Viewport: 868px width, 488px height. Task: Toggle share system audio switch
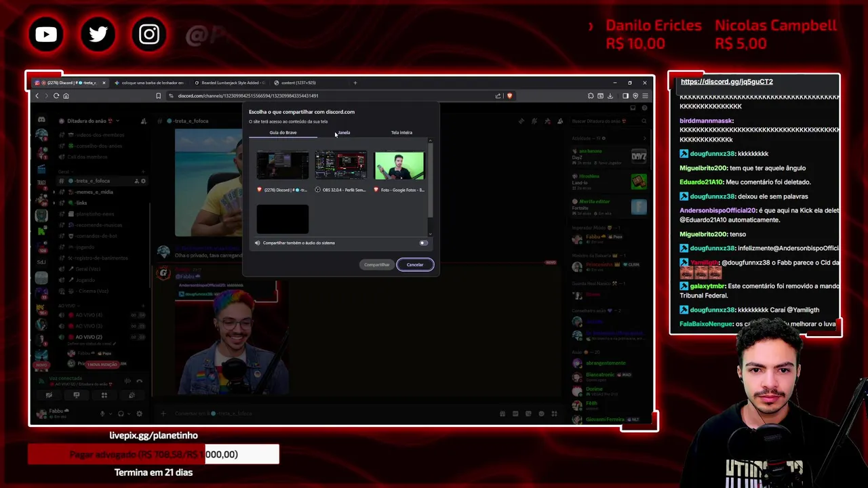(423, 243)
